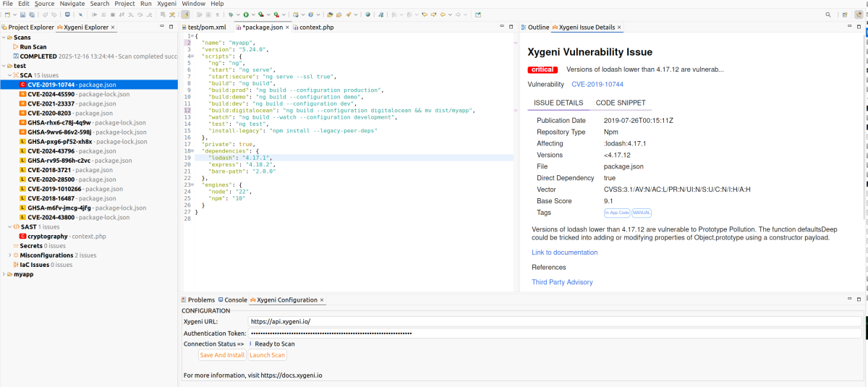Click the Run Scan icon in Xygeni Explorer
868x387 pixels.
(x=15, y=46)
